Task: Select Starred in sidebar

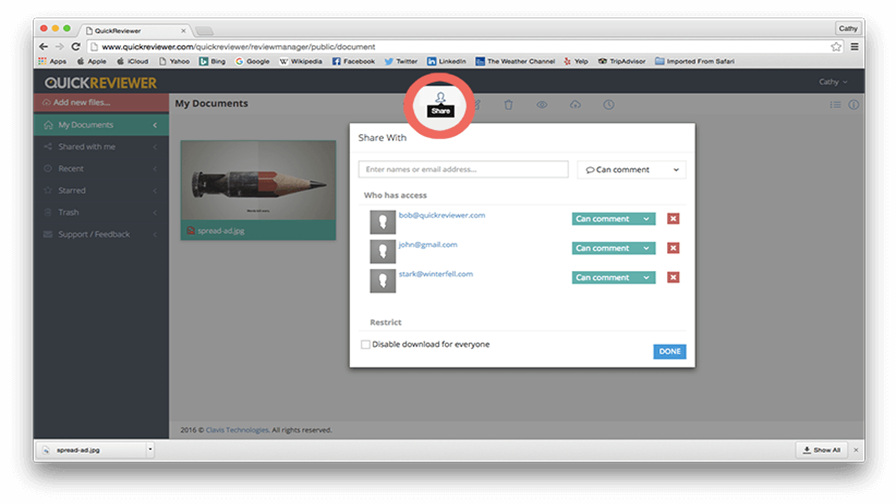Action: pyautogui.click(x=101, y=190)
